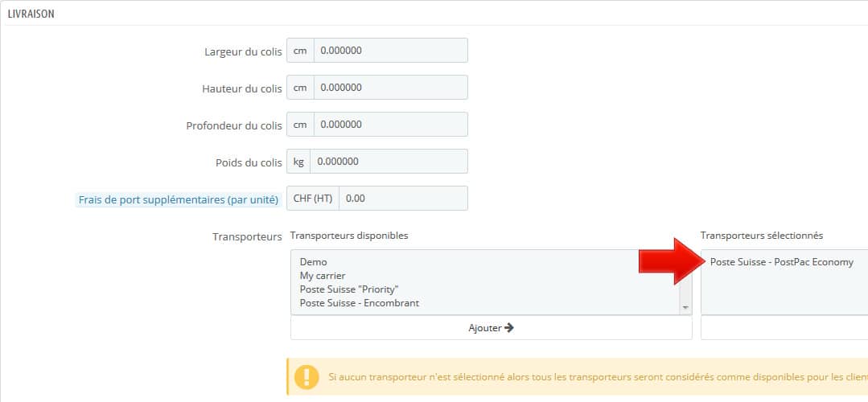868x402 pixels.
Task: Focus the Hauteur du colis field
Action: (390, 88)
